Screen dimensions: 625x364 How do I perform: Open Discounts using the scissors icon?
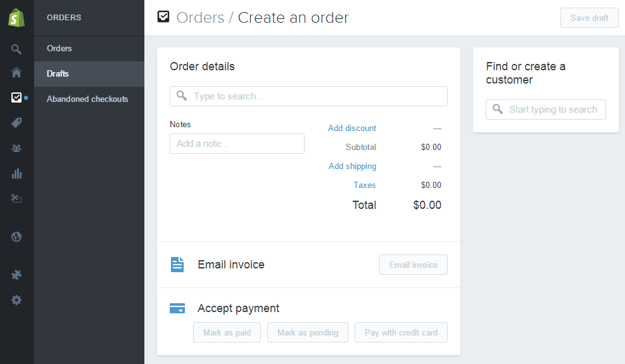click(16, 199)
